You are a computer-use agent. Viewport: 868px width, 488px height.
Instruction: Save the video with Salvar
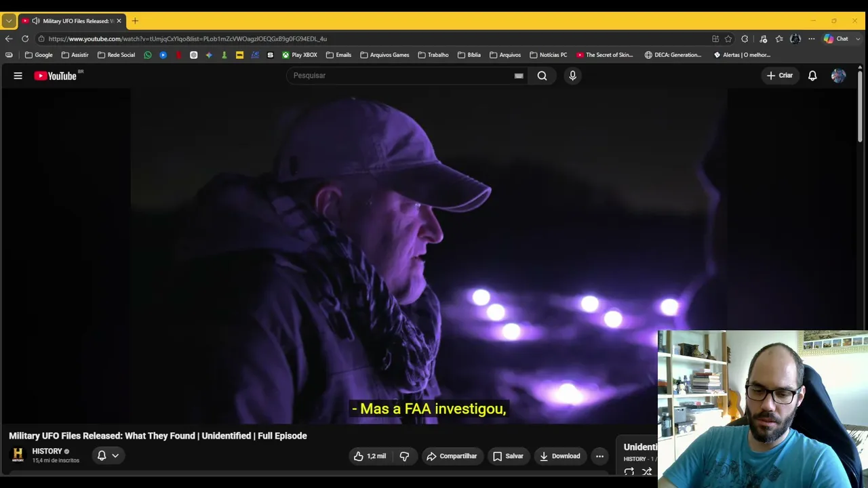tap(508, 456)
